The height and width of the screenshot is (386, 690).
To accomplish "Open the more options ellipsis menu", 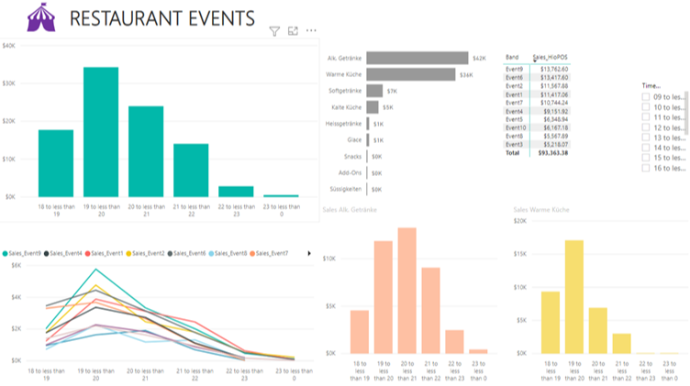I will coord(311,30).
